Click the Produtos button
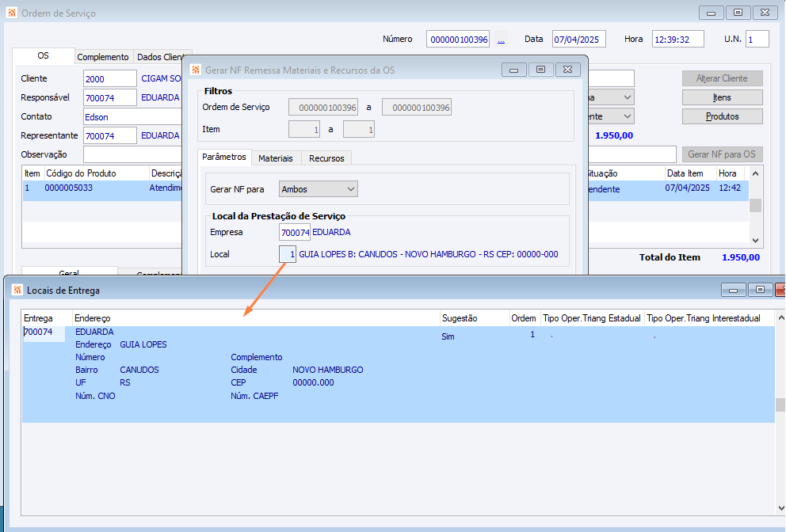The width and height of the screenshot is (786, 532). 723,116
